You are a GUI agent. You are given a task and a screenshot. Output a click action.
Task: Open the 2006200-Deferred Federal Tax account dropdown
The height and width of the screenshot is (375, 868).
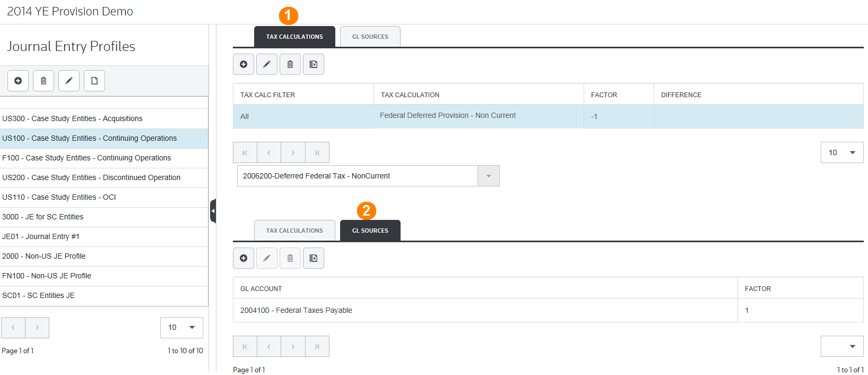488,176
